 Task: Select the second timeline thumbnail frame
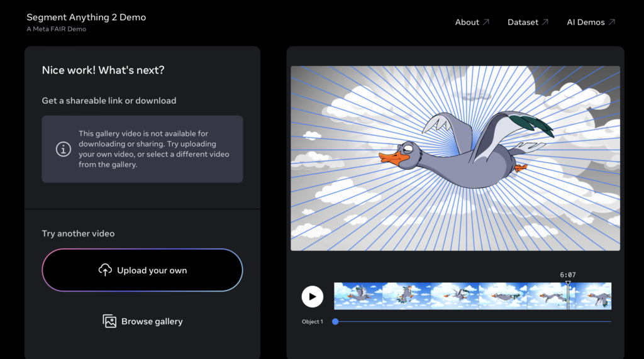click(x=407, y=295)
